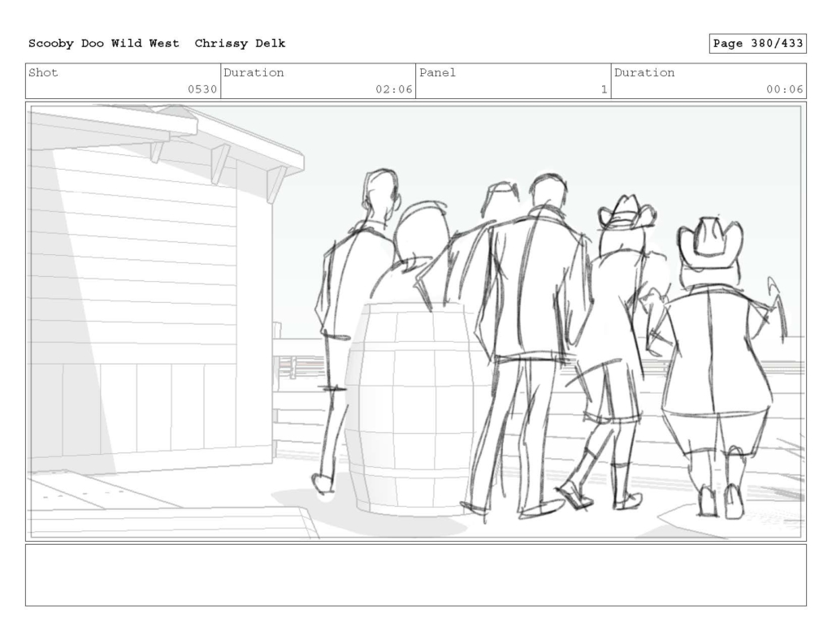Select the shot number "0530"

pyautogui.click(x=202, y=89)
